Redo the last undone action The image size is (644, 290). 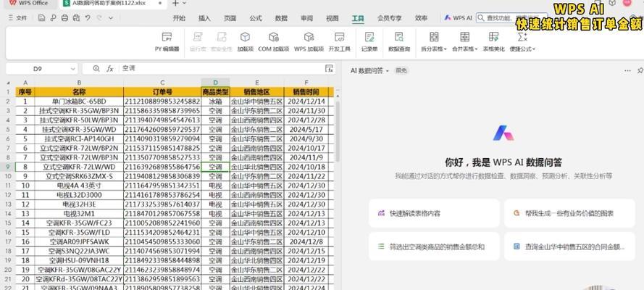click(x=99, y=18)
